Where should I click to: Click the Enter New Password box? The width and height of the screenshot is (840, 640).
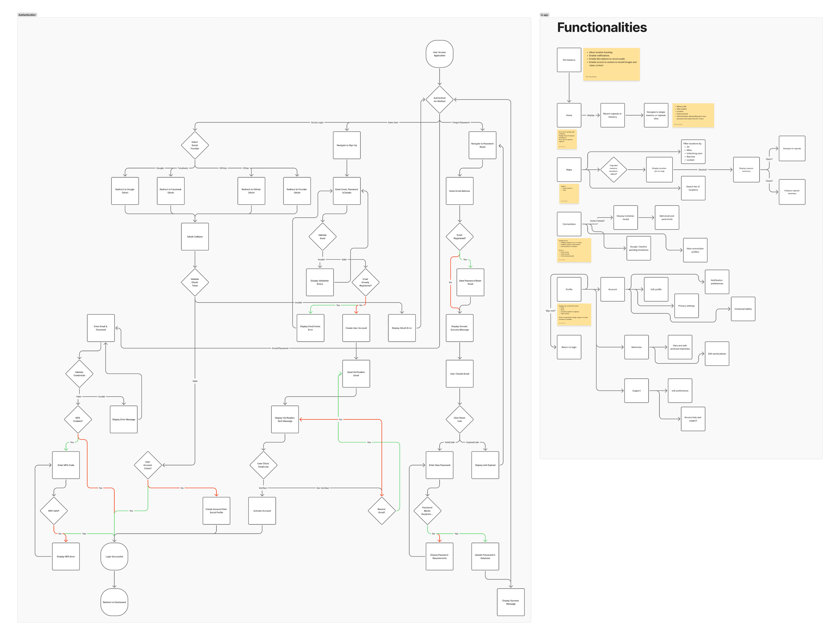439,465
